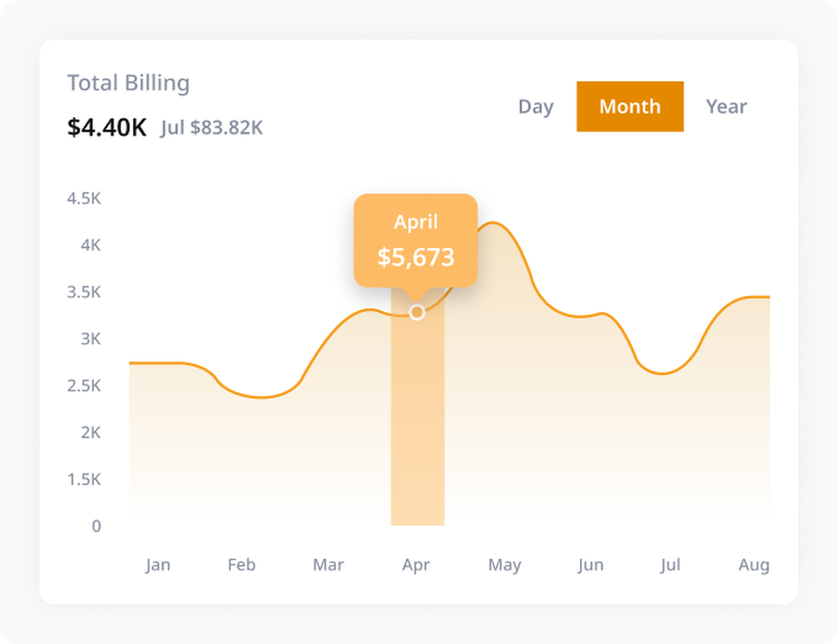Select the Jun axis label
This screenshot has height=644, width=838.
point(591,564)
